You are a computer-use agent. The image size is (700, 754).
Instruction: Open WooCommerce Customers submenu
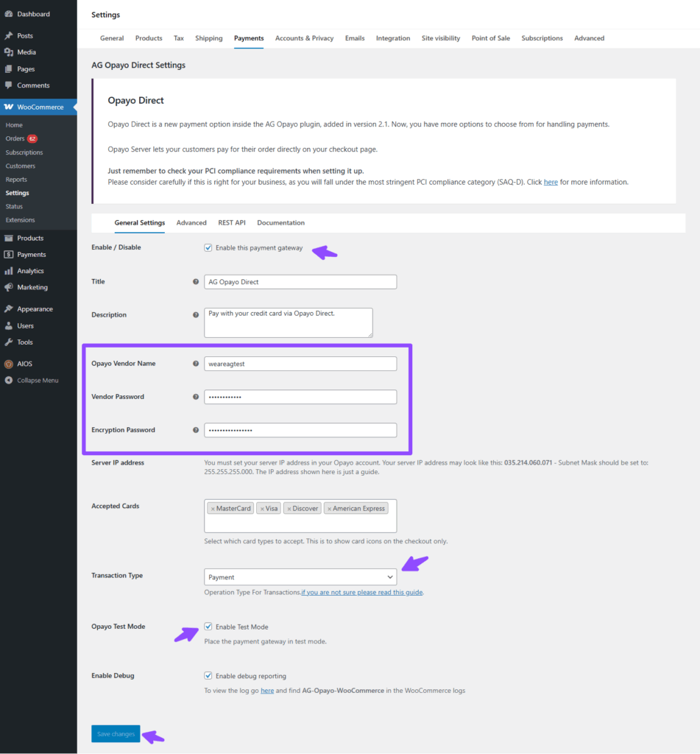20,166
